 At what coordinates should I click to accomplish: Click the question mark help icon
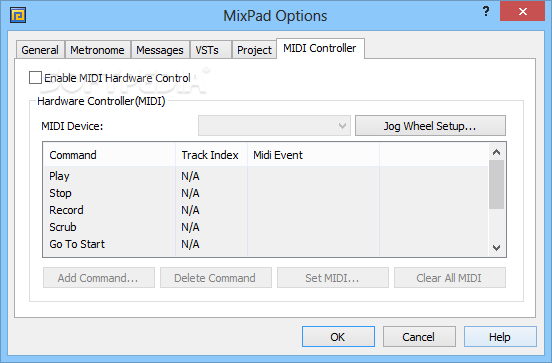[x=486, y=11]
